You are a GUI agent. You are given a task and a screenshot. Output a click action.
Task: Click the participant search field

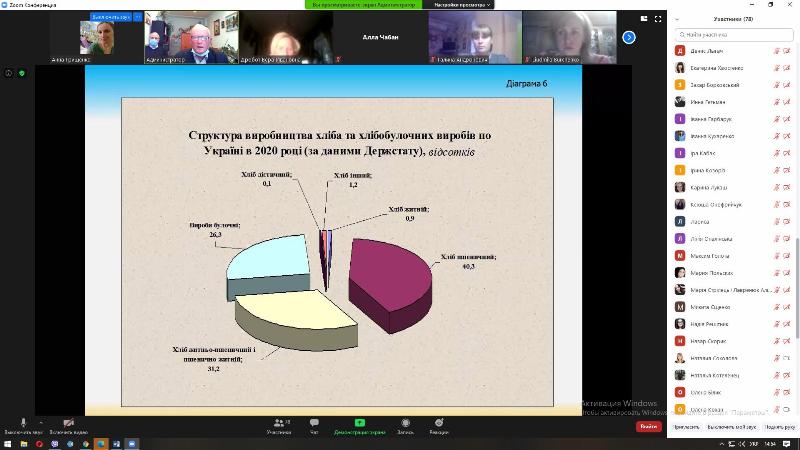tap(734, 35)
